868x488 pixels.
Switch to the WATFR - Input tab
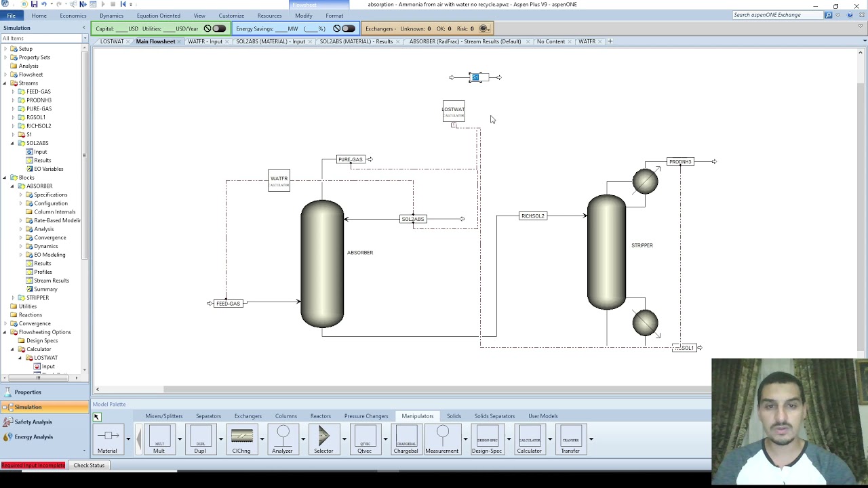(205, 41)
